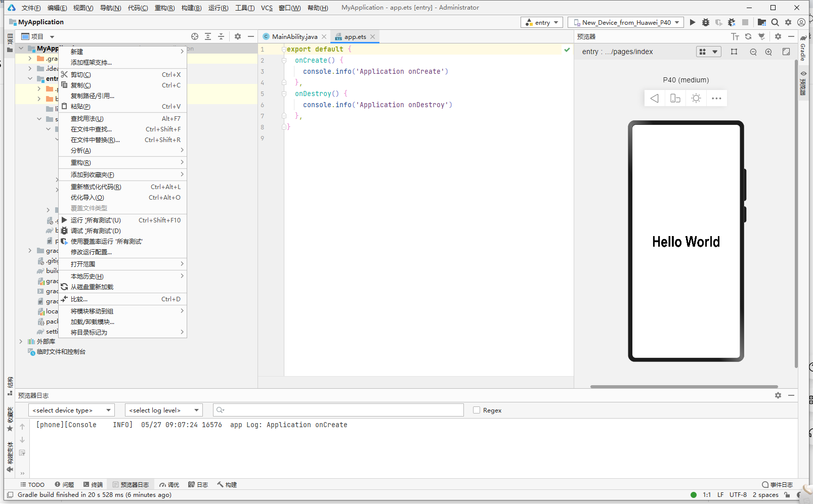Choose 复制路径/引用... in the context menu
Image resolution: width=813 pixels, height=504 pixels.
[123, 96]
